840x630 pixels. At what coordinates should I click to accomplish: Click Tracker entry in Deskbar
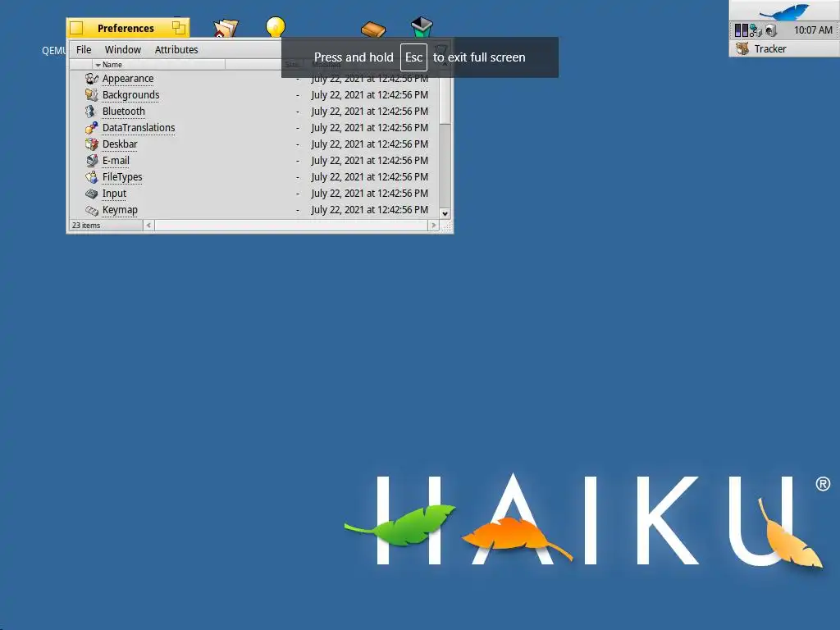784,48
